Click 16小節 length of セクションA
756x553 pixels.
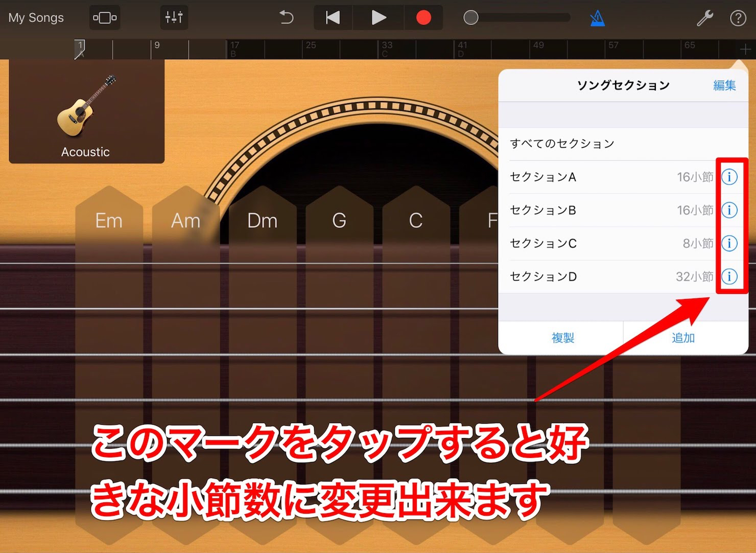tap(695, 177)
